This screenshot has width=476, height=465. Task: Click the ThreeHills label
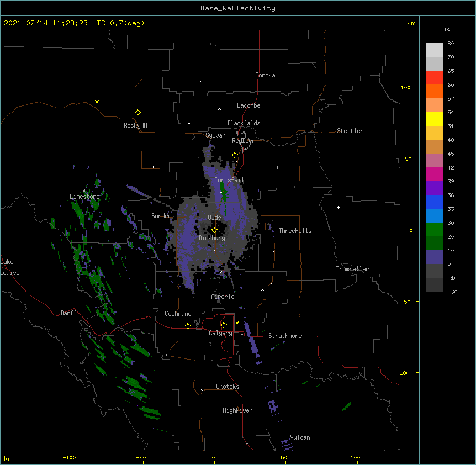(295, 231)
